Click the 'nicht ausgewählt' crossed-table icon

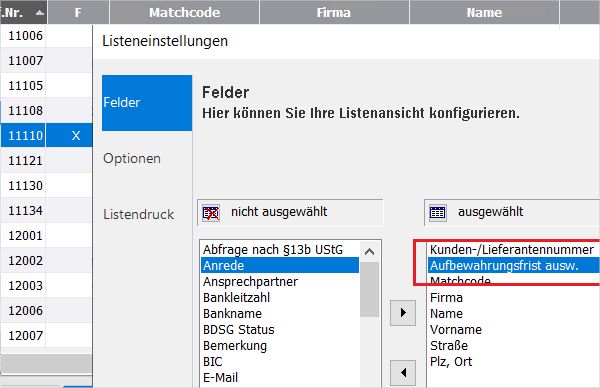tap(211, 213)
